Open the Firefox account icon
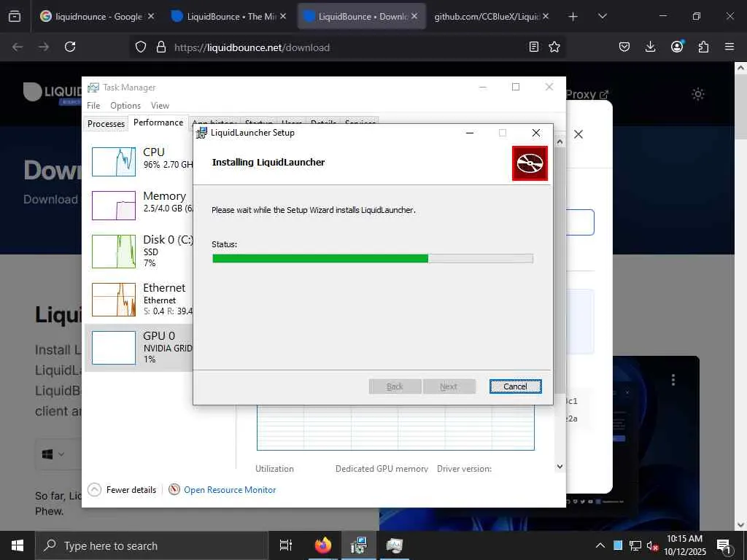The image size is (747, 560). coord(677,46)
